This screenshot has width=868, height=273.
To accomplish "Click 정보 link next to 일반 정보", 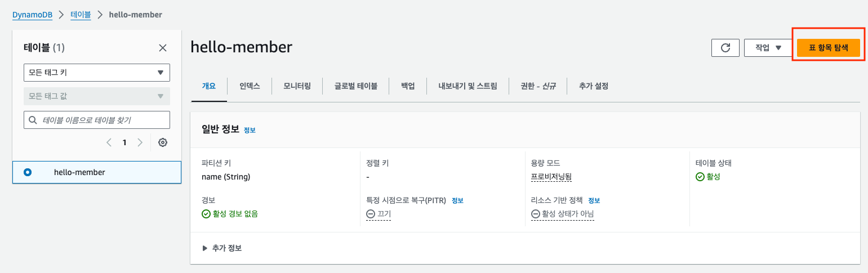I will (250, 130).
